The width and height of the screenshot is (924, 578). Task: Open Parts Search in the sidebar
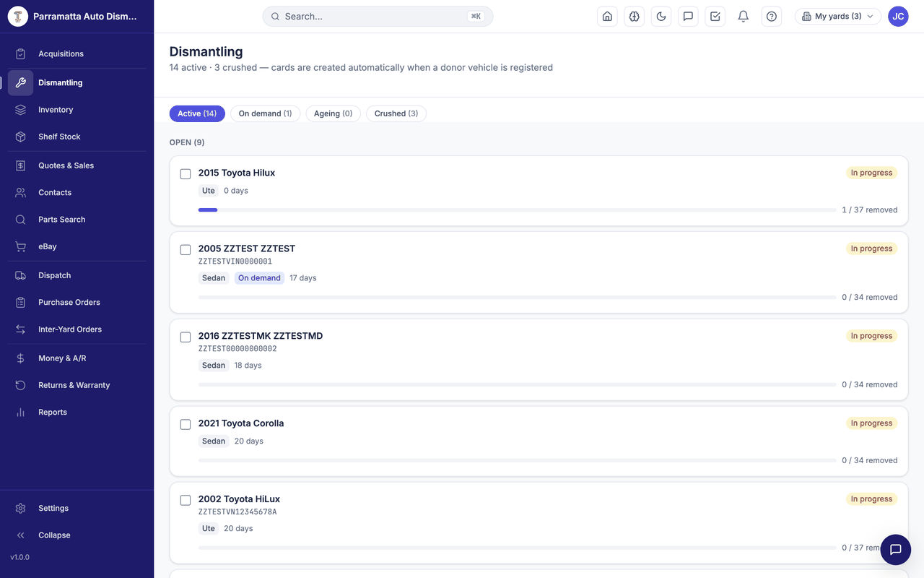77,220
